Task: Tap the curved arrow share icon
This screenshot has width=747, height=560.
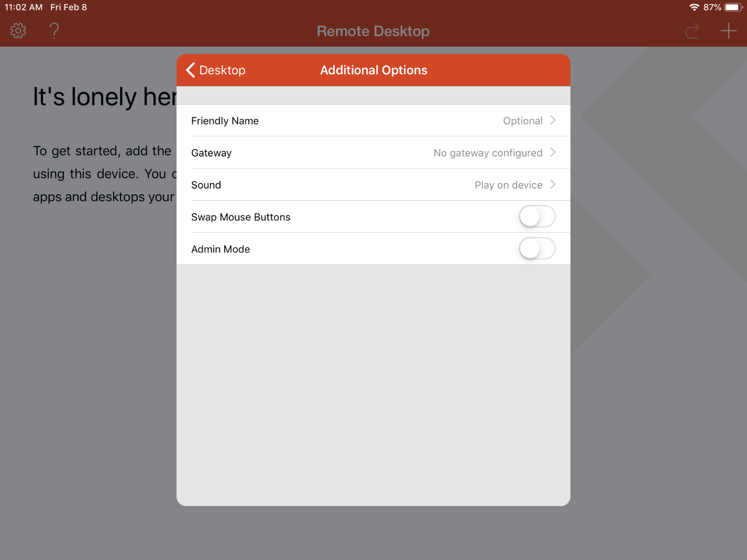Action: click(x=692, y=31)
